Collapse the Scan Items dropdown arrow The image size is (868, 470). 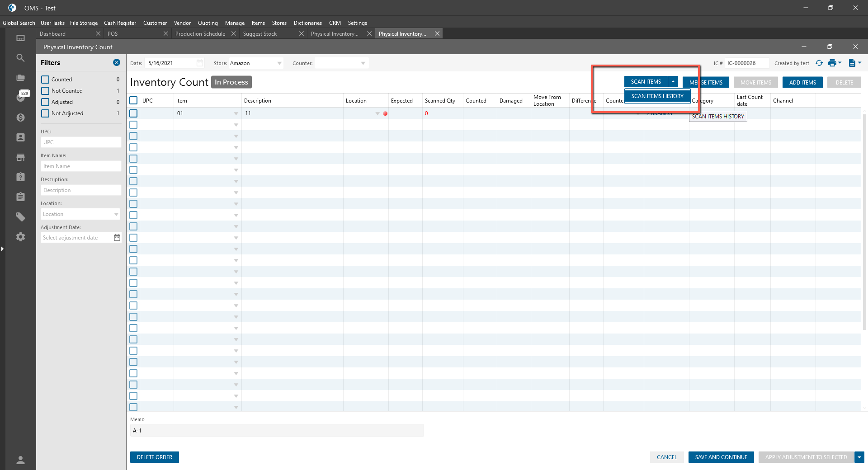[x=673, y=82]
